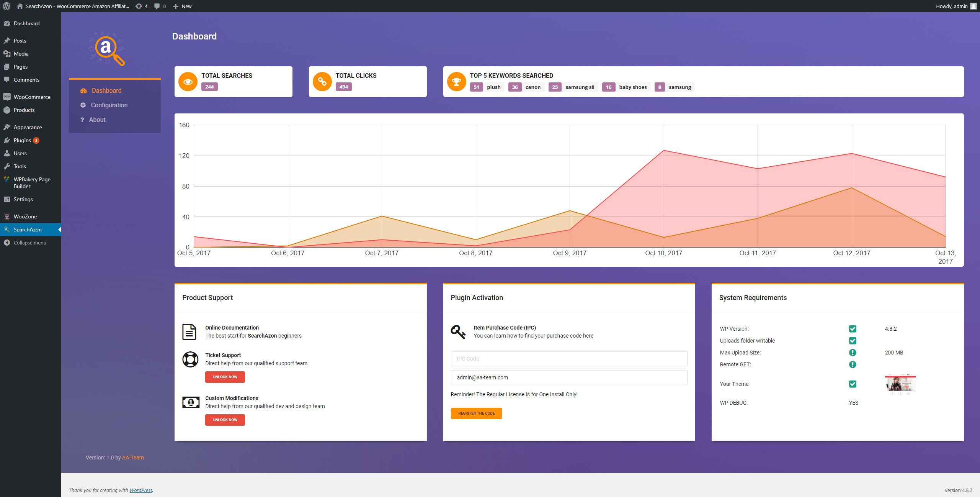Open the Products menu
980x497 pixels.
(31, 110)
